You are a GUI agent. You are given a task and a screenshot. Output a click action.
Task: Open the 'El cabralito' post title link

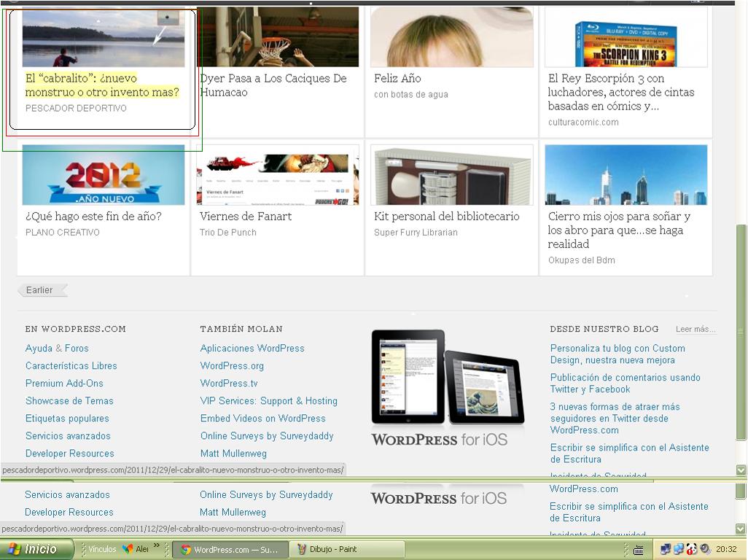coord(101,85)
